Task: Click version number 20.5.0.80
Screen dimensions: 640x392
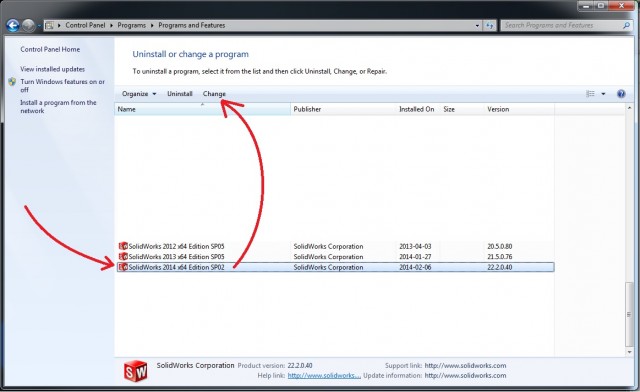Action: click(500, 246)
